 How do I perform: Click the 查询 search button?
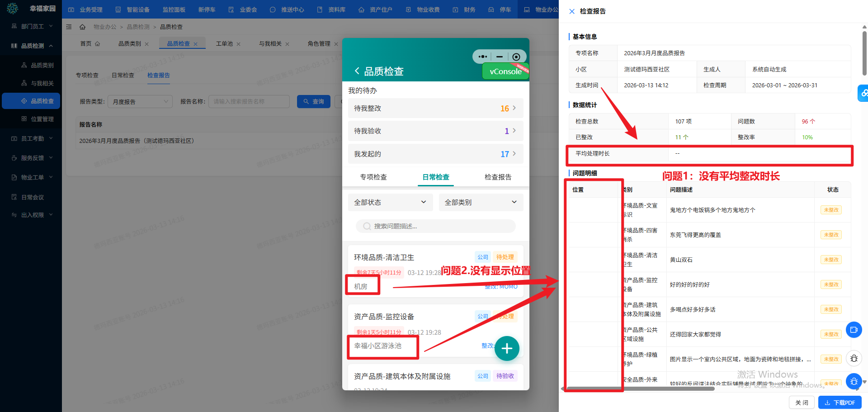313,102
